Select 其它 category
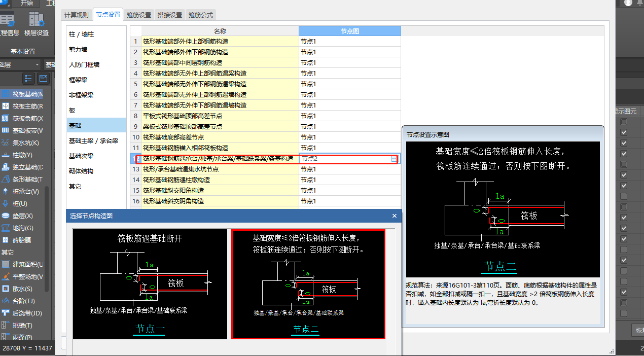The image size is (644, 356). click(96, 186)
